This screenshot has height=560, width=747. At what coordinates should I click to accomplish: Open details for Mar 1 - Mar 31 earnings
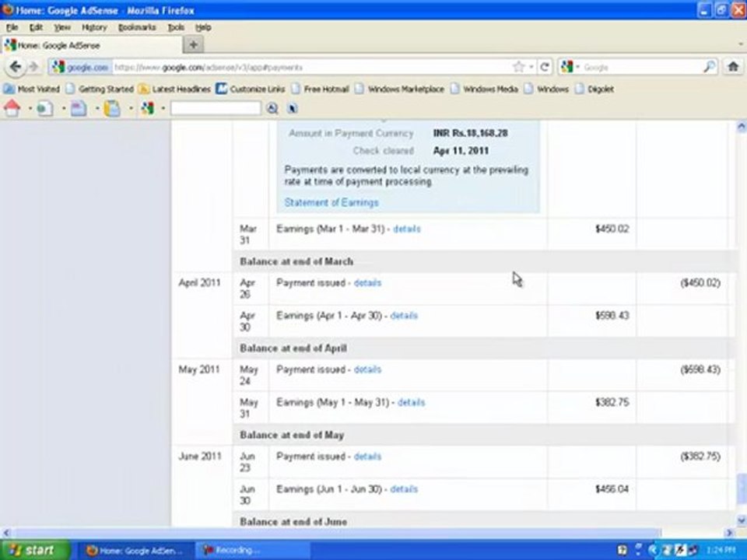point(407,229)
